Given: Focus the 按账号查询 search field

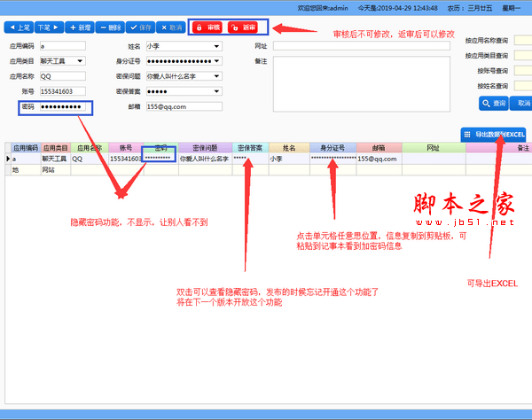Looking at the screenshot, I should (x=523, y=71).
